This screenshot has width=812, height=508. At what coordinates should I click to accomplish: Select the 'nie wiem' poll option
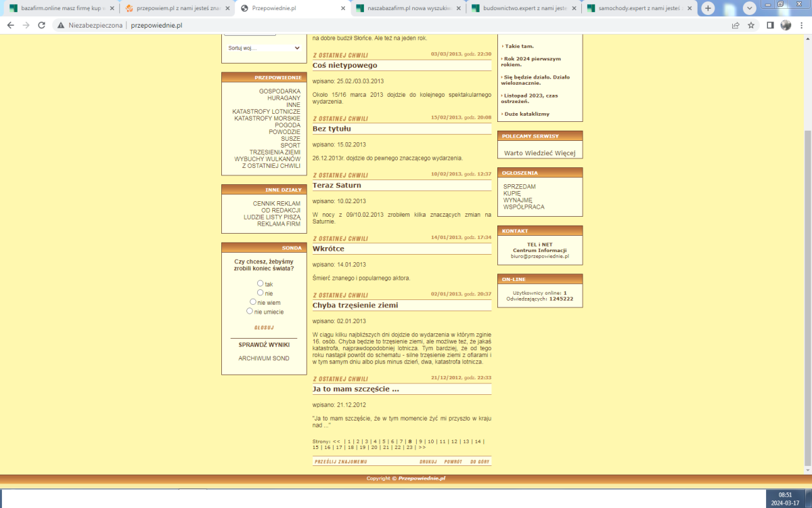pos(253,302)
